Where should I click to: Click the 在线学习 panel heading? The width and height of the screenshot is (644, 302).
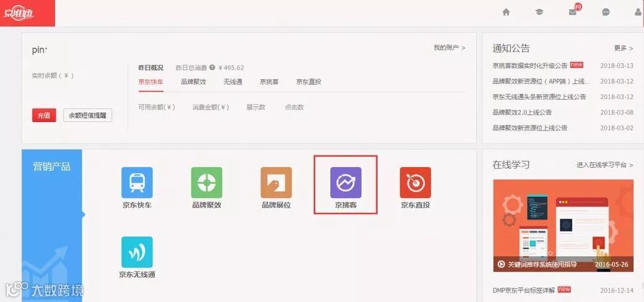[511, 165]
